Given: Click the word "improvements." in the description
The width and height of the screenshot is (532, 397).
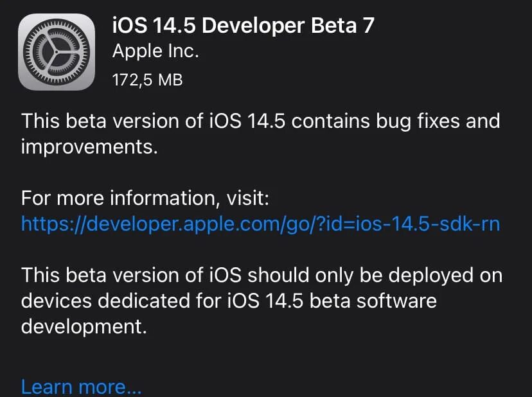Looking at the screenshot, I should (x=89, y=147).
